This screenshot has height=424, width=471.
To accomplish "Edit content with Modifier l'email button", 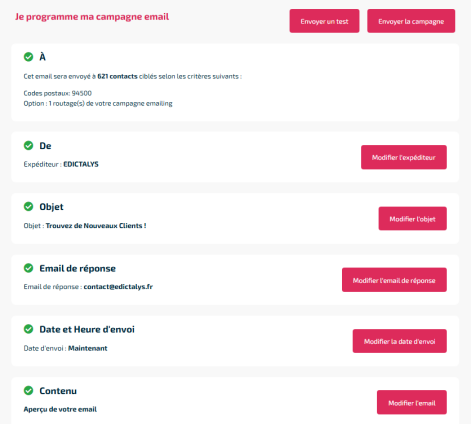I will click(412, 402).
